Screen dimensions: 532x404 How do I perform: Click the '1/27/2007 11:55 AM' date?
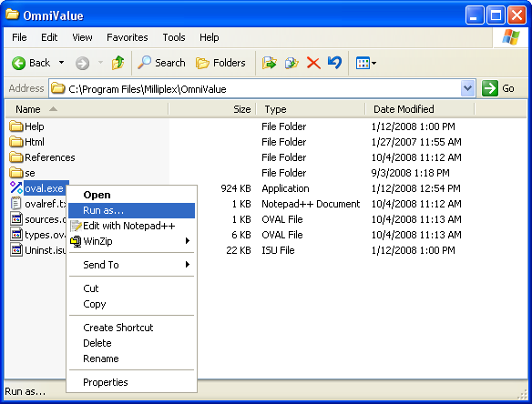416,142
